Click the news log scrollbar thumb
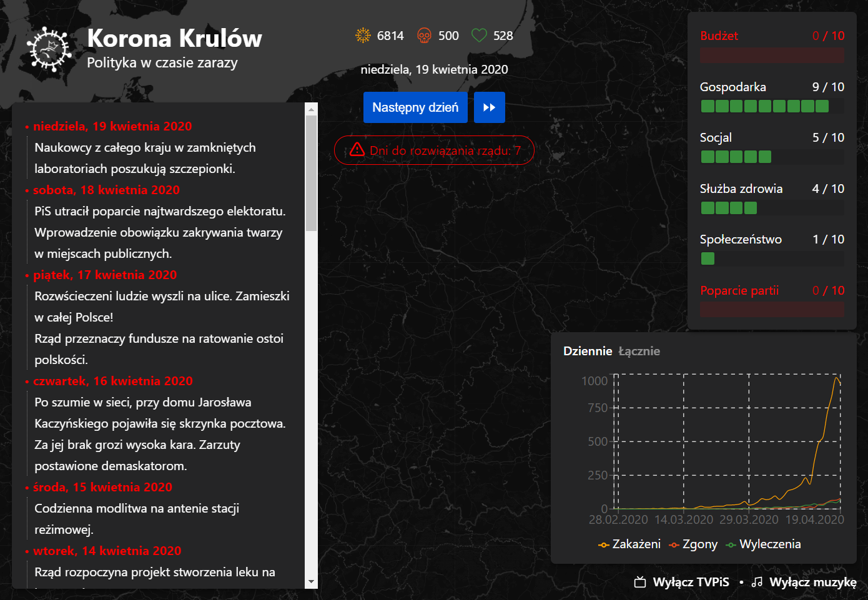The height and width of the screenshot is (600, 868). tap(312, 174)
